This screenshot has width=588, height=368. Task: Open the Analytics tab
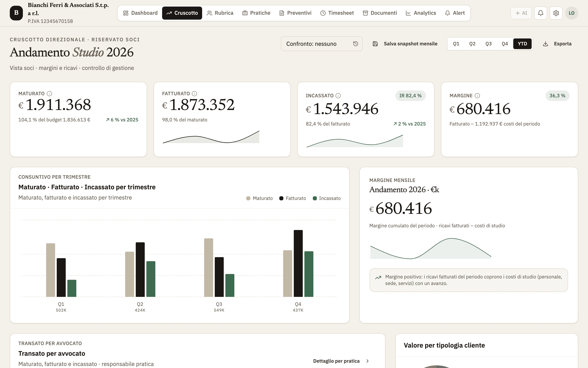coord(421,13)
